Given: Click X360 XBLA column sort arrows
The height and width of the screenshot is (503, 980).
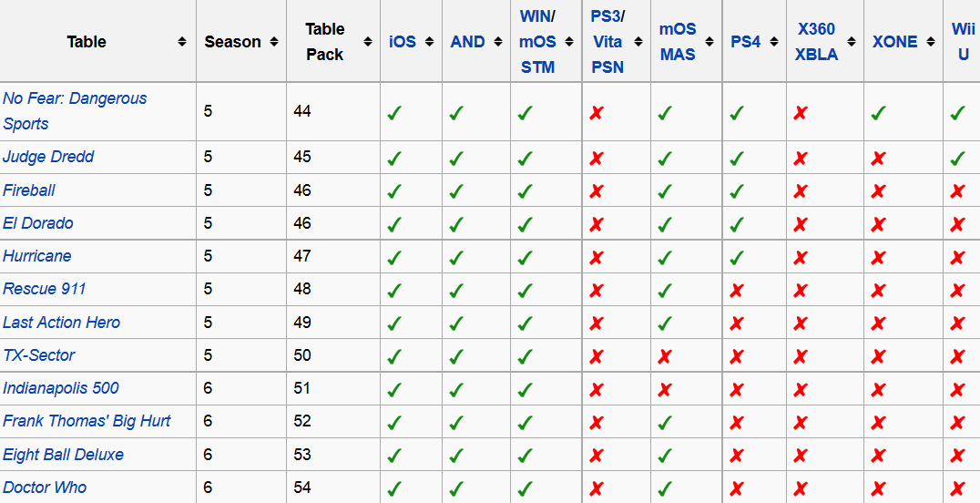Looking at the screenshot, I should (852, 42).
